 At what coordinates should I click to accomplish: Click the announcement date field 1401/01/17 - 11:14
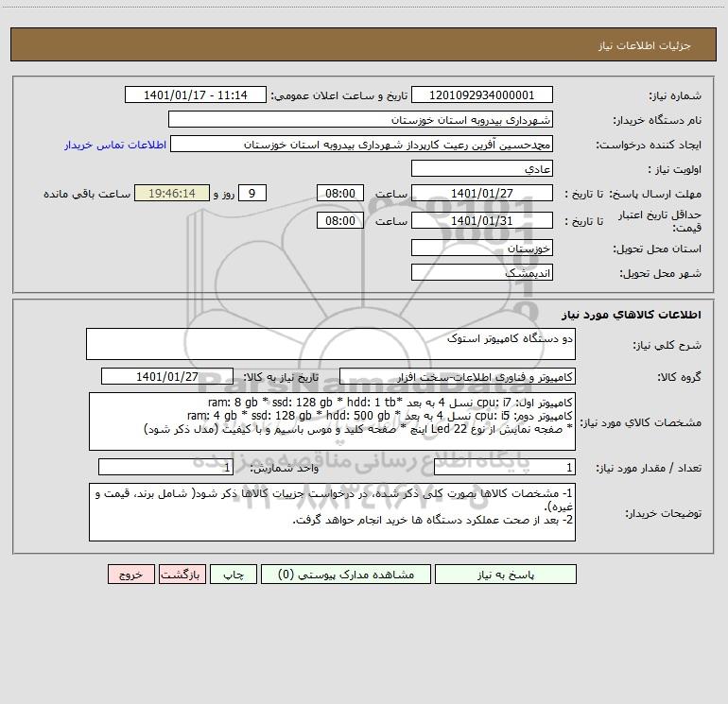pos(196,95)
